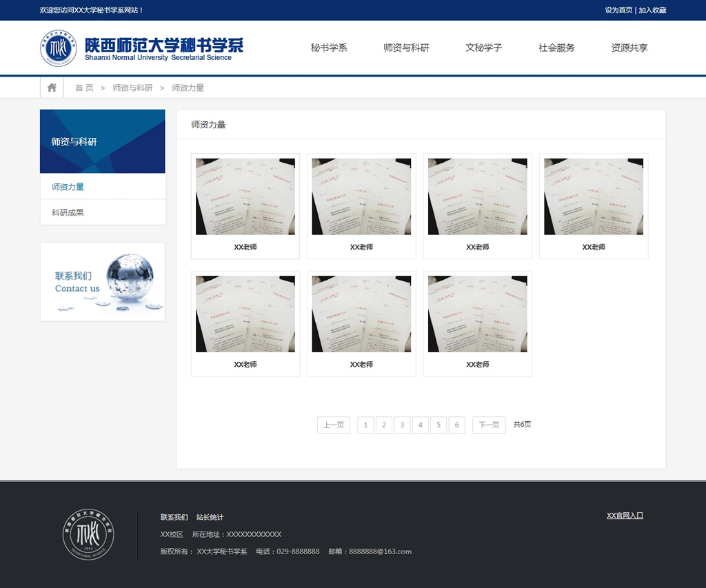
Task: Go to page 3 in pagination
Action: click(x=402, y=425)
